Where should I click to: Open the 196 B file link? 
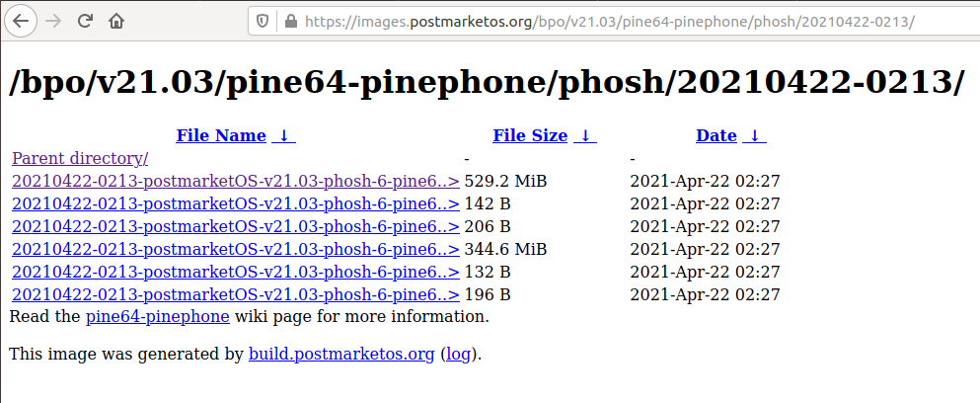[x=236, y=294]
